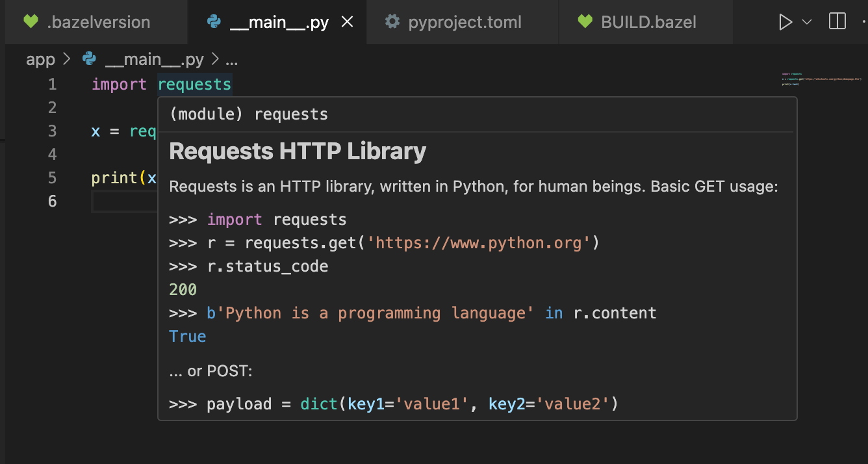Place cursor on empty line 6

pyautogui.click(x=125, y=201)
